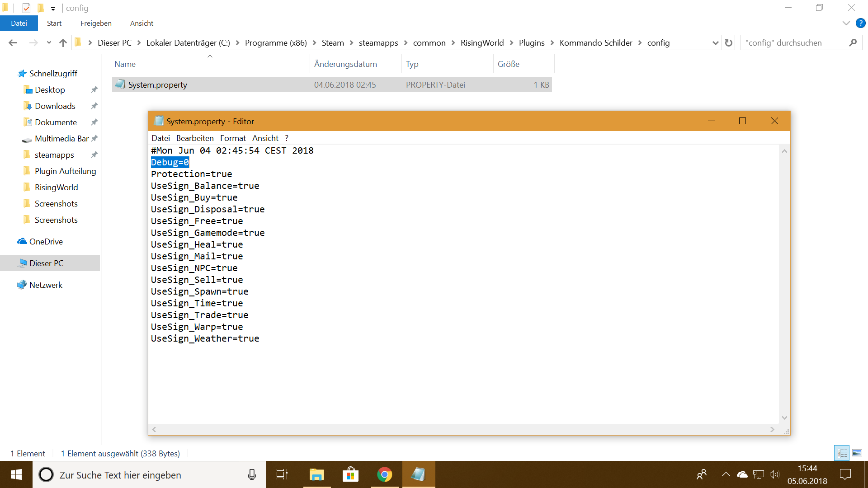Open recent locations dropdown arrow
This screenshot has width=868, height=488.
[x=49, y=43]
